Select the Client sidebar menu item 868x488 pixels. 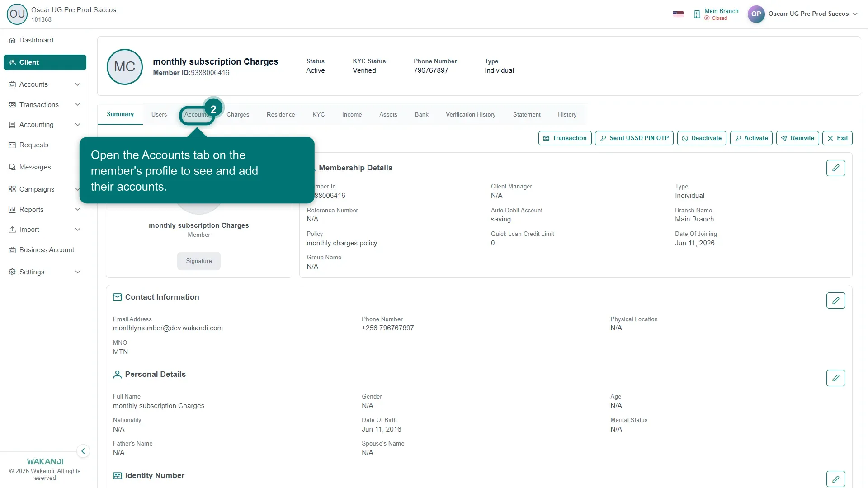(x=45, y=62)
